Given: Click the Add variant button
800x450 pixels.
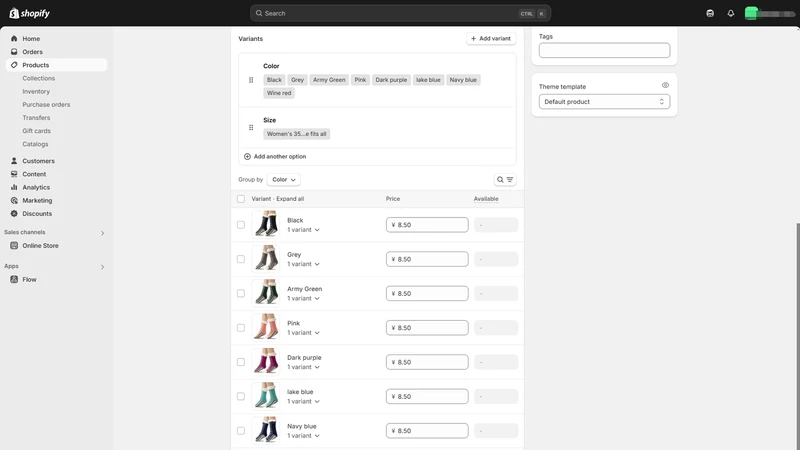Looking at the screenshot, I should [491, 38].
